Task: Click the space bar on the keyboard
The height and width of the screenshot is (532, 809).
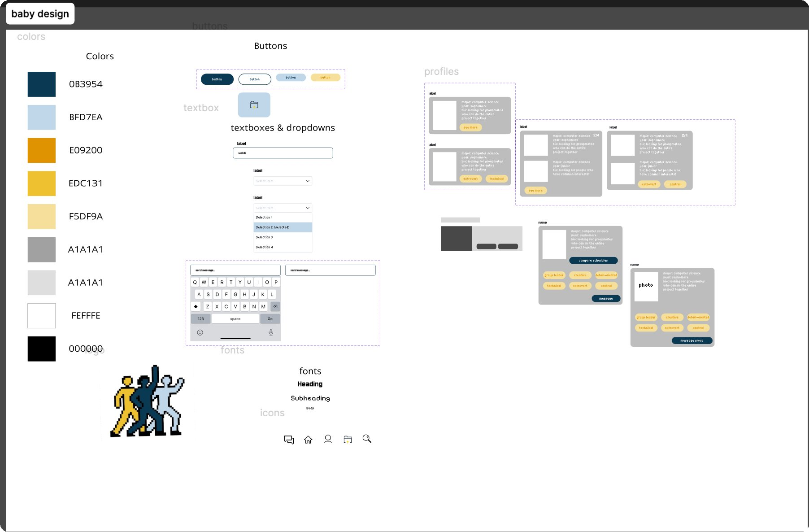Action: click(x=235, y=319)
